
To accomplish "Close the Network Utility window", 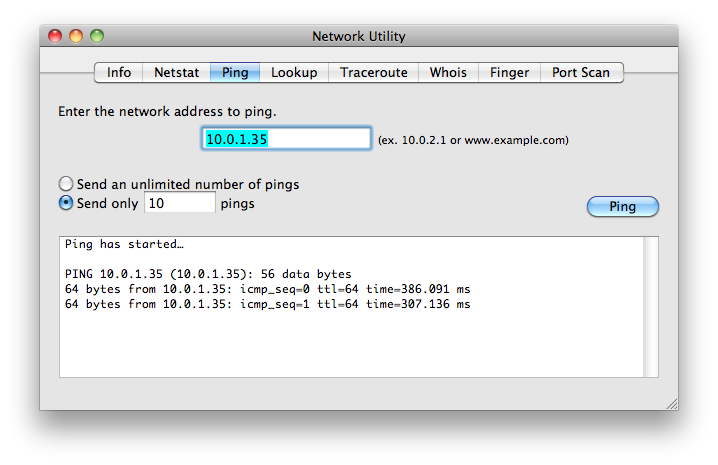I will coord(55,36).
